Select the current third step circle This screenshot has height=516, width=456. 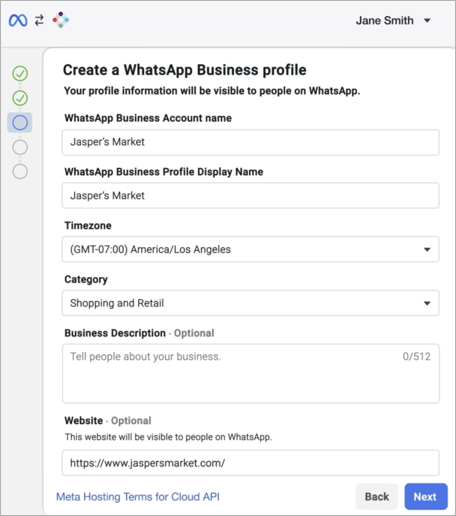[20, 123]
